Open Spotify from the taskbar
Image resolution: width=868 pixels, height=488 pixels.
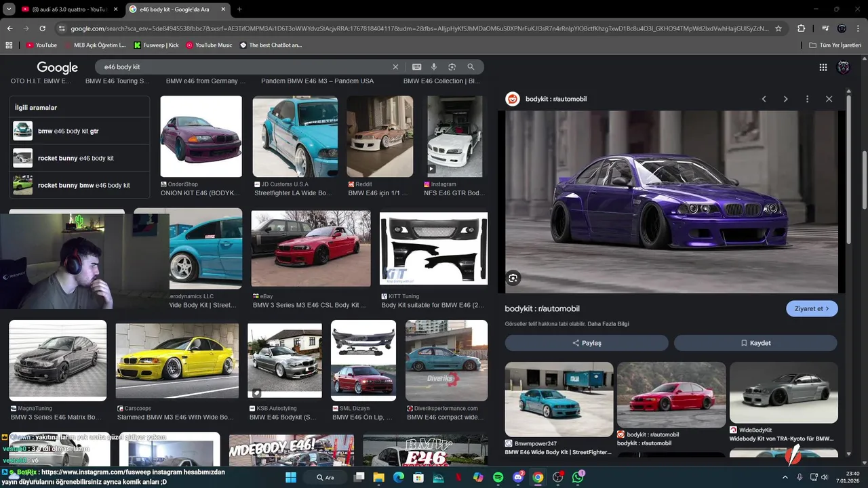tap(498, 477)
